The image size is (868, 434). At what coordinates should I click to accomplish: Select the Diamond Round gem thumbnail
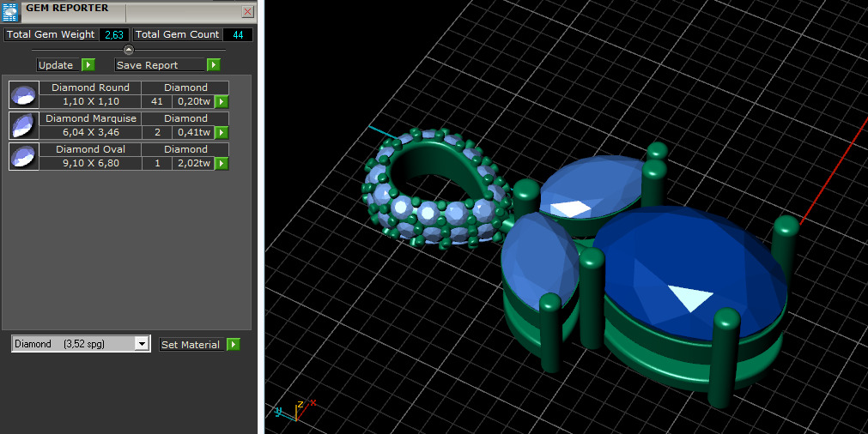pyautogui.click(x=24, y=94)
